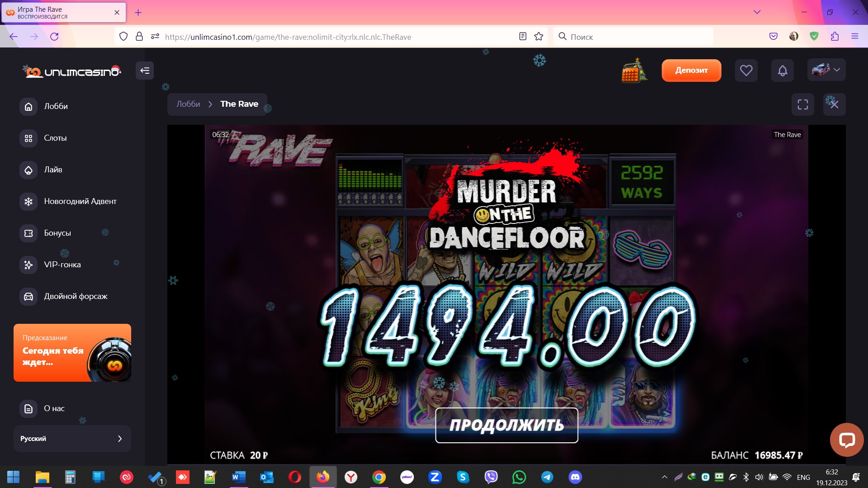Open Chrome from the taskbar

[379, 477]
